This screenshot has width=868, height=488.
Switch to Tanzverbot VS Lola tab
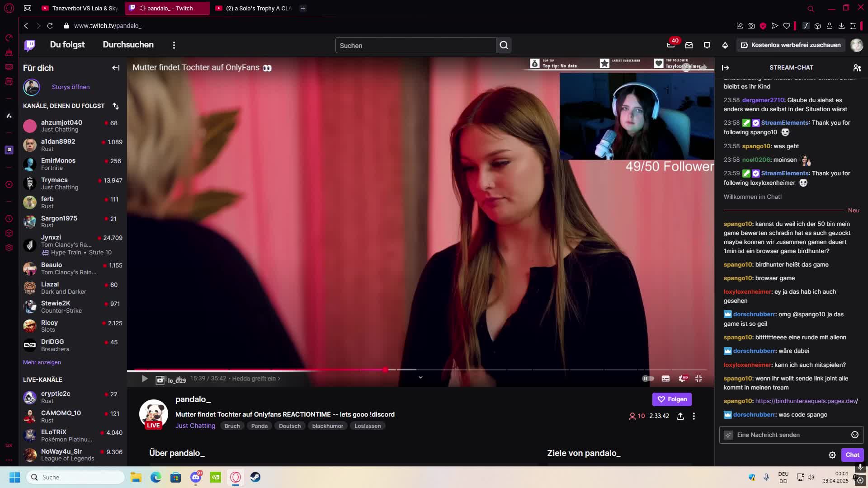[x=80, y=8]
